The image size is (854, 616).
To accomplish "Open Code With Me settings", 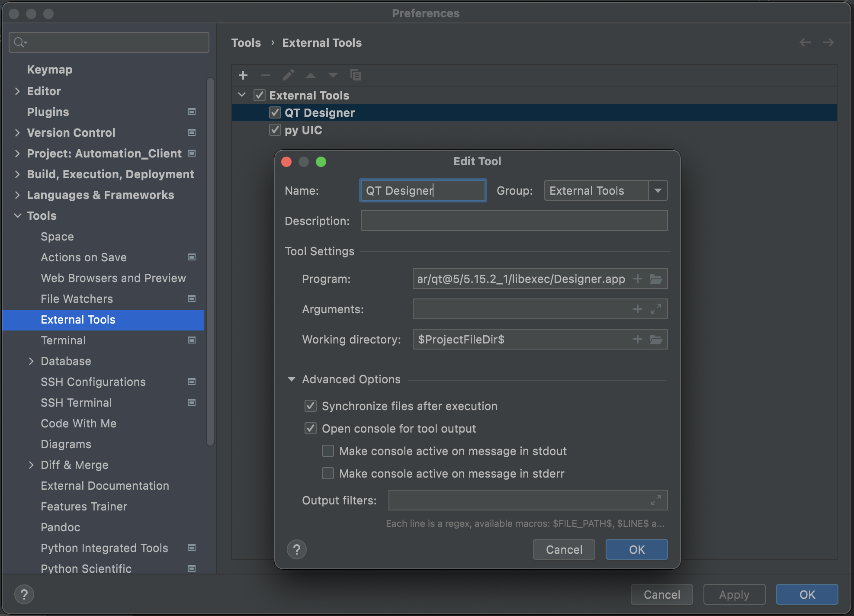I will pyautogui.click(x=78, y=423).
